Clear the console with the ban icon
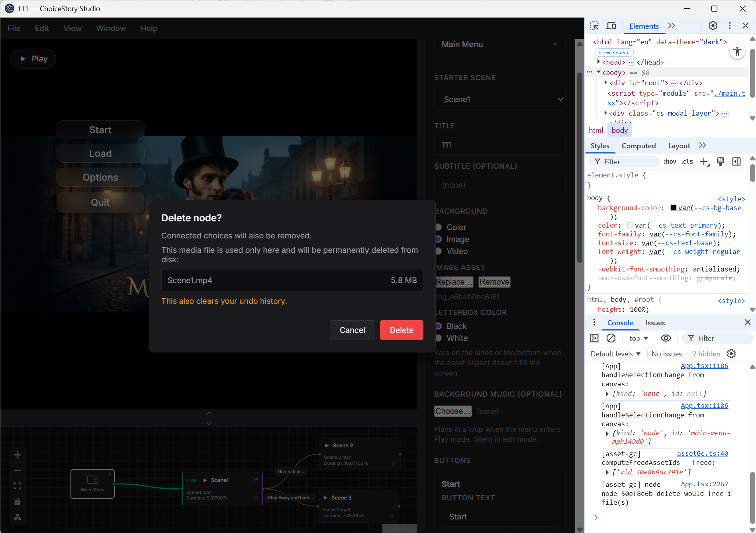This screenshot has width=756, height=533. pos(611,338)
